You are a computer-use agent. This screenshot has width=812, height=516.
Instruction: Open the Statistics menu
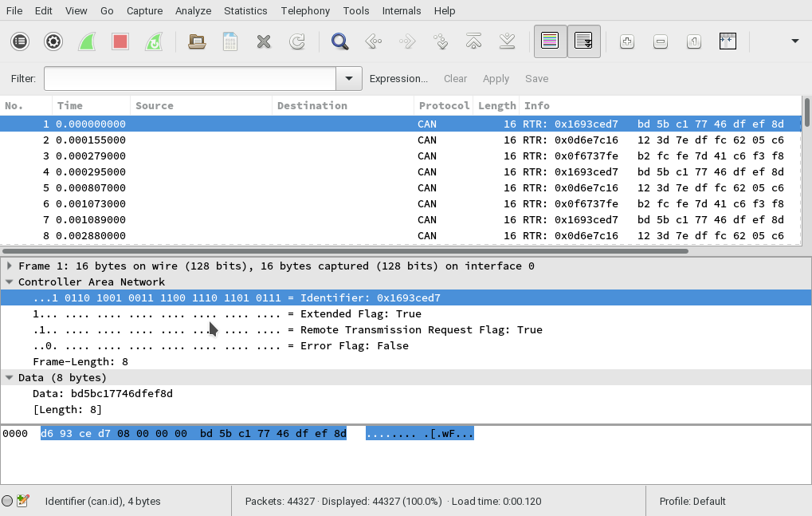pyautogui.click(x=245, y=10)
